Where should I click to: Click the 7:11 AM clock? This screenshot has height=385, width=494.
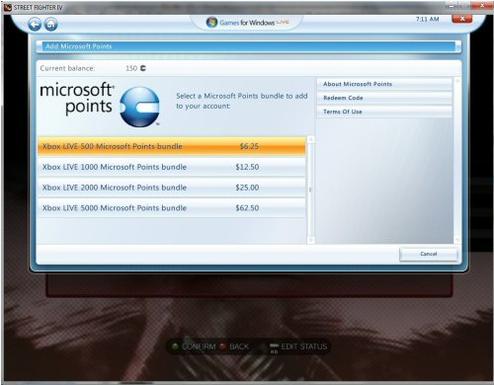click(x=427, y=19)
